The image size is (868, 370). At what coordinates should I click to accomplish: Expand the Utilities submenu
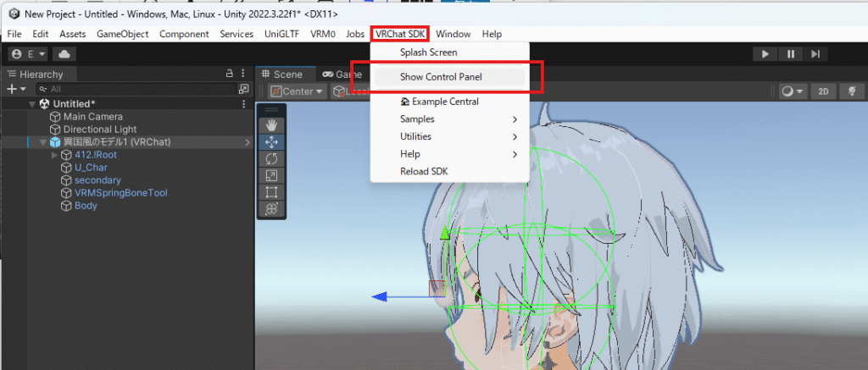[x=449, y=136]
